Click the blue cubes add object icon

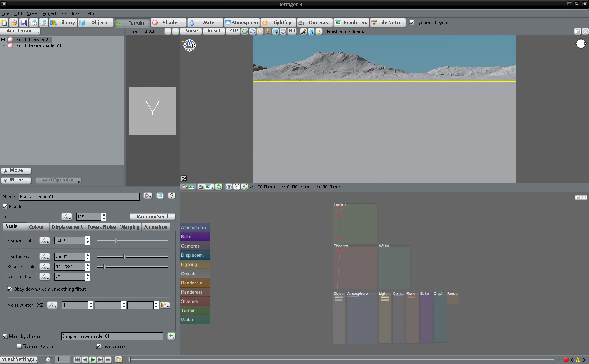[311, 32]
